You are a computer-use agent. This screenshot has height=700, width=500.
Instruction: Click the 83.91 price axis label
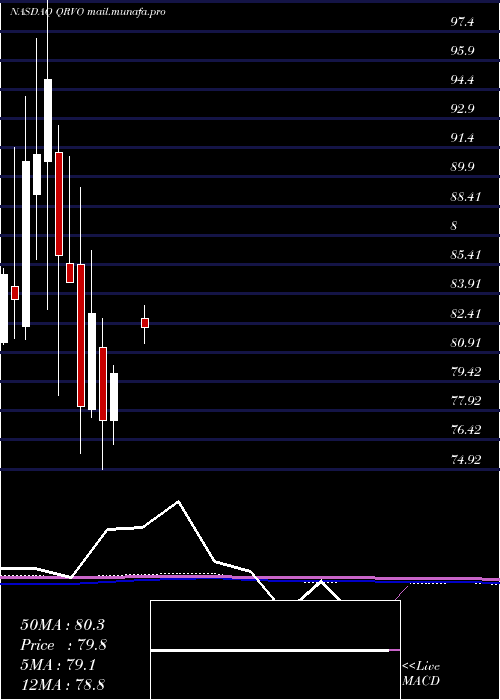pos(465,284)
